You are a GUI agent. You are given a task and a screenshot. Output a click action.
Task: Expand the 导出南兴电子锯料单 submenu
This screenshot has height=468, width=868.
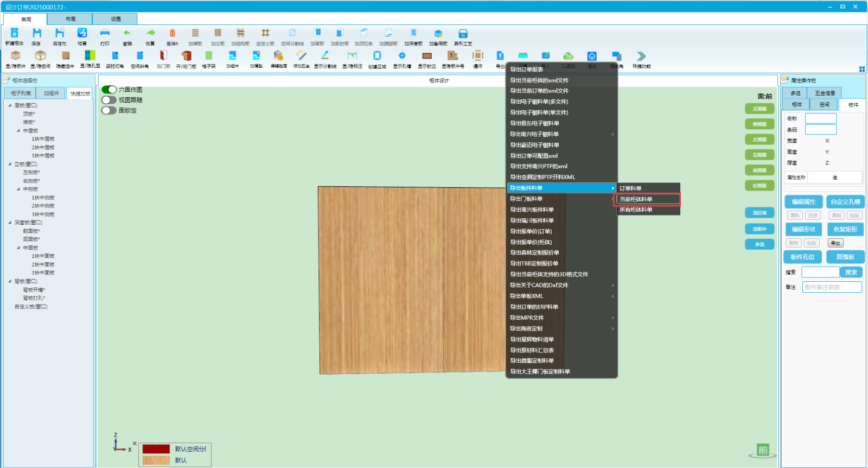[x=561, y=134]
